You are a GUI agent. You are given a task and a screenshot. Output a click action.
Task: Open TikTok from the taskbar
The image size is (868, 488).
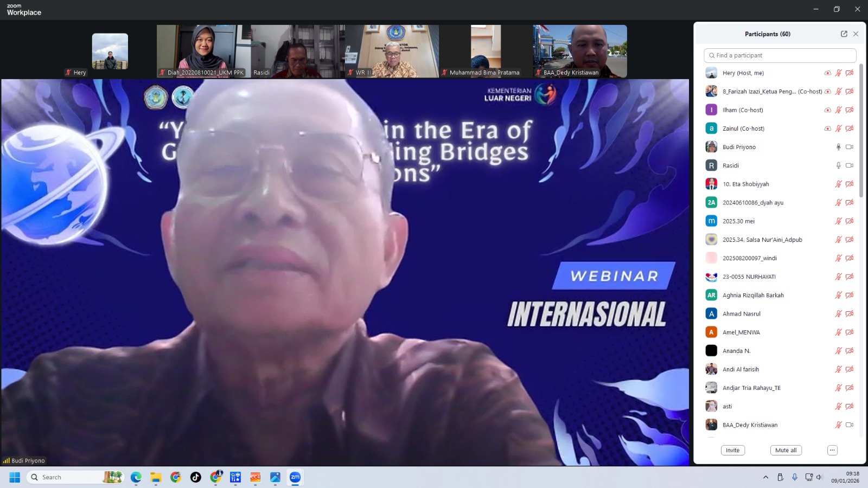pyautogui.click(x=196, y=477)
